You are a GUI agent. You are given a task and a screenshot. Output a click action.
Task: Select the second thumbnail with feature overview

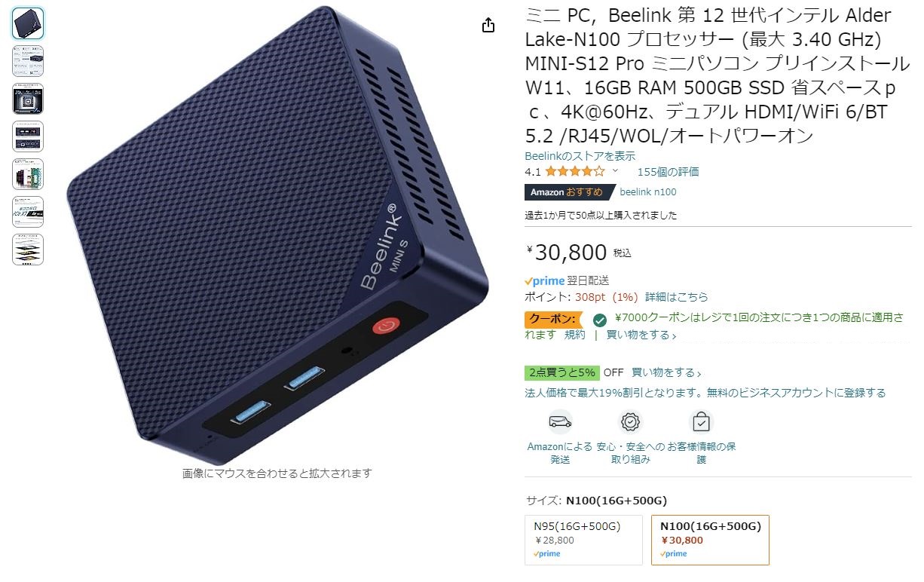click(x=28, y=61)
